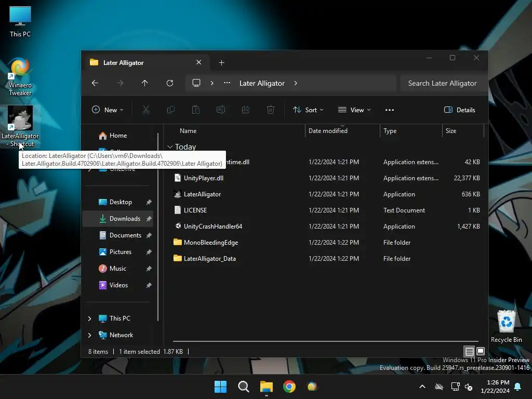Click File Explorer on the taskbar
Image resolution: width=532 pixels, height=399 pixels.
click(267, 387)
